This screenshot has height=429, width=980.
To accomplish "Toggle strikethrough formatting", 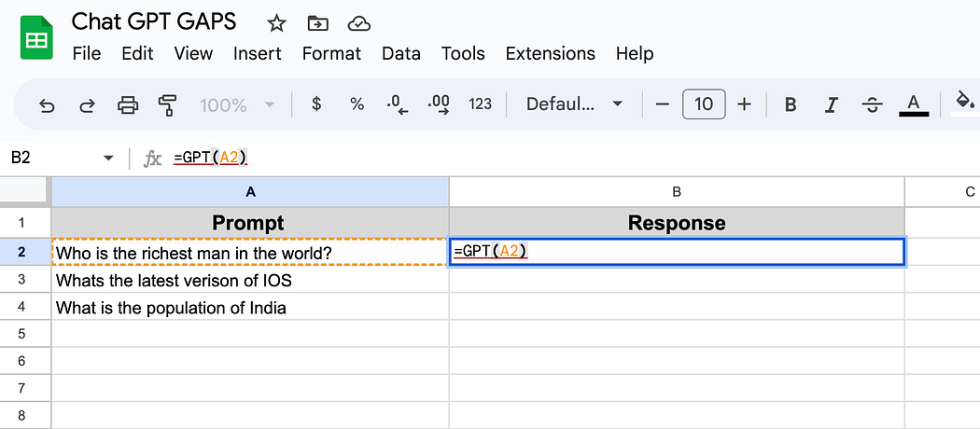I will pyautogui.click(x=872, y=104).
